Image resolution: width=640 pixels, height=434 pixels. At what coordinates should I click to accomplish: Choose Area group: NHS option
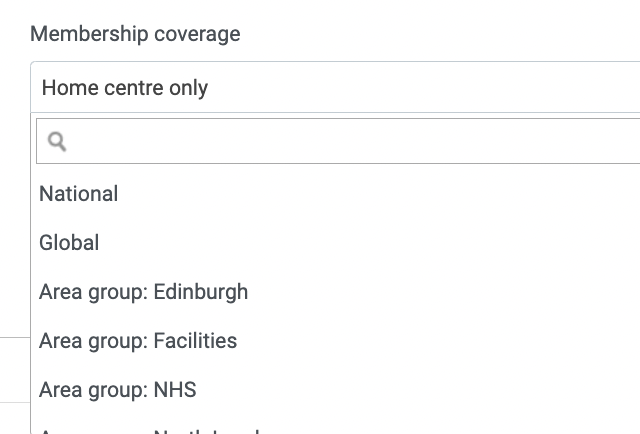[336, 389]
